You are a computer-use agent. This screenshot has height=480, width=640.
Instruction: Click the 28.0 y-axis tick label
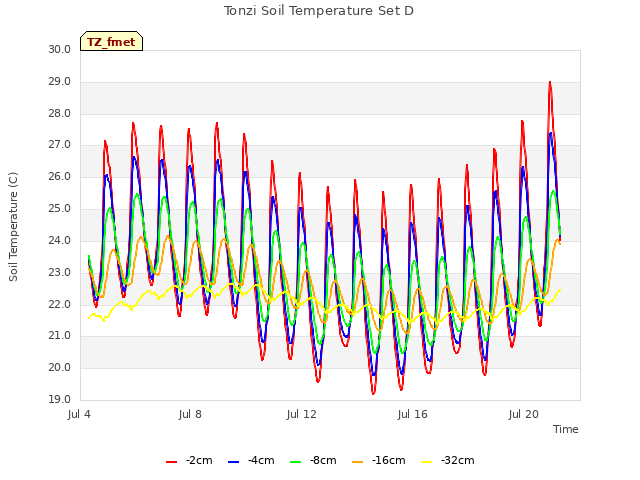click(x=60, y=113)
